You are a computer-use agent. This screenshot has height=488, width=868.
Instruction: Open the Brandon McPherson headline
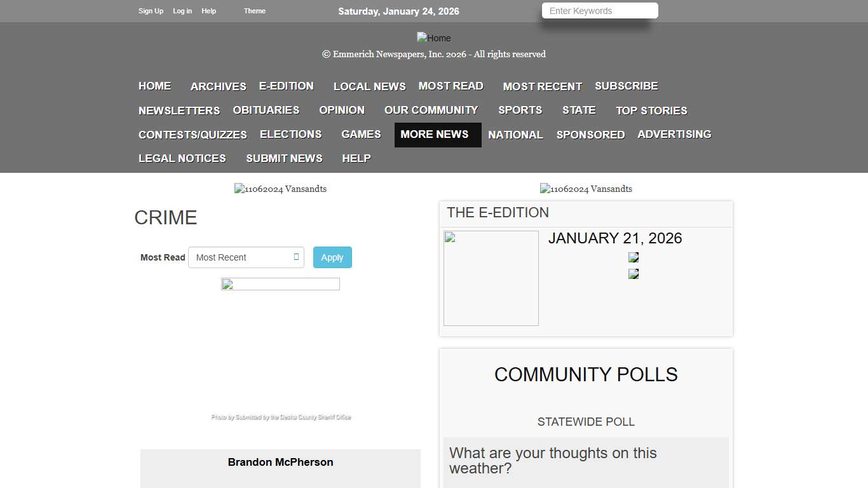tap(280, 463)
